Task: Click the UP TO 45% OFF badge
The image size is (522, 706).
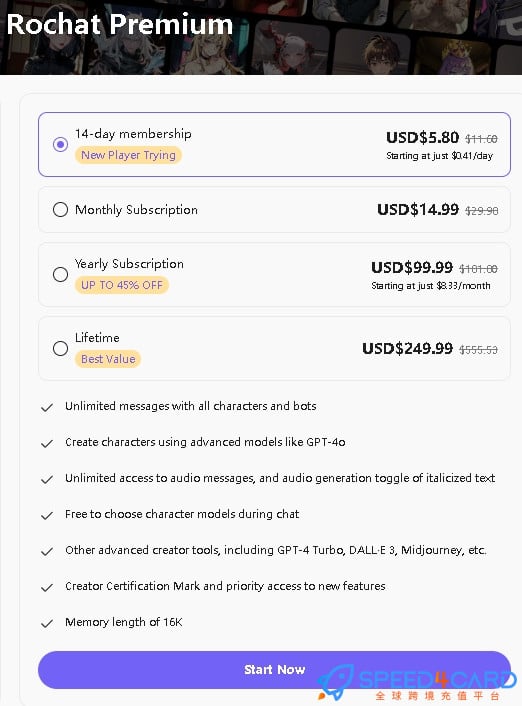Action: 122,285
